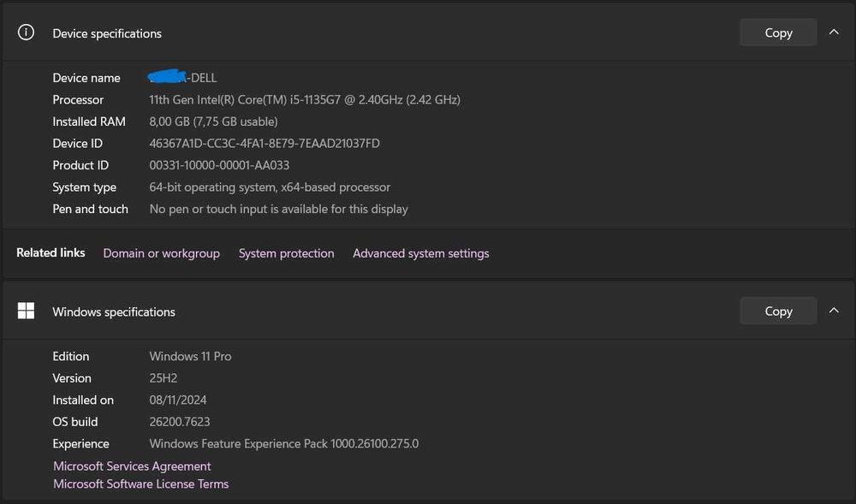The height and width of the screenshot is (504, 856).
Task: Collapse the Device specifications section chevron
Action: [834, 33]
